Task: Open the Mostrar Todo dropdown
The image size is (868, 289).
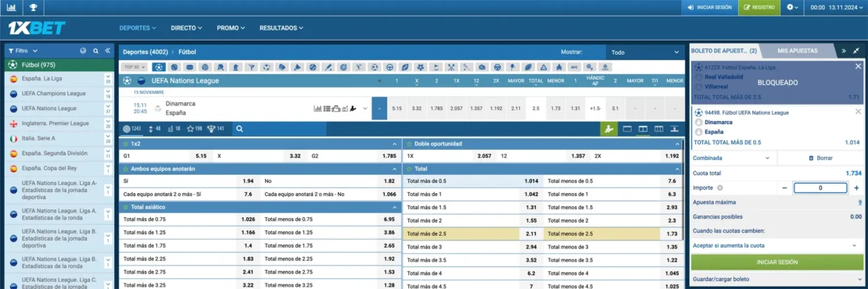Action: click(x=645, y=52)
